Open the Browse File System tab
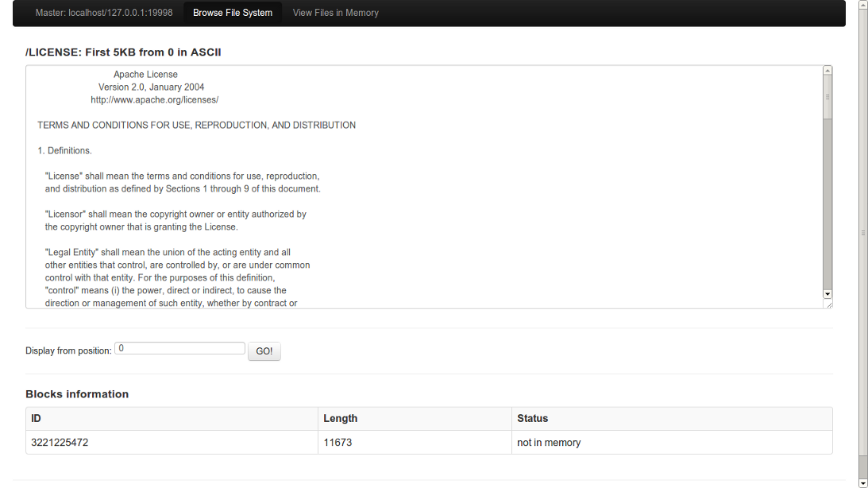868x488 pixels. pos(233,13)
